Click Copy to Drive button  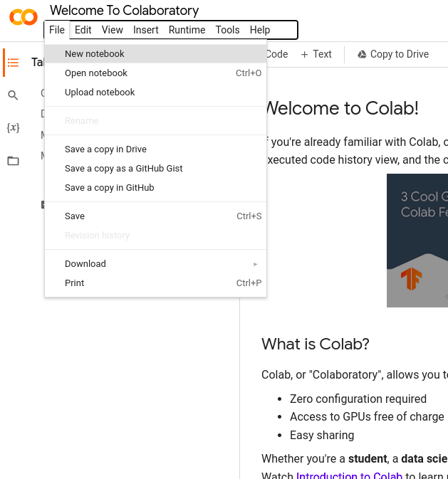(x=393, y=54)
